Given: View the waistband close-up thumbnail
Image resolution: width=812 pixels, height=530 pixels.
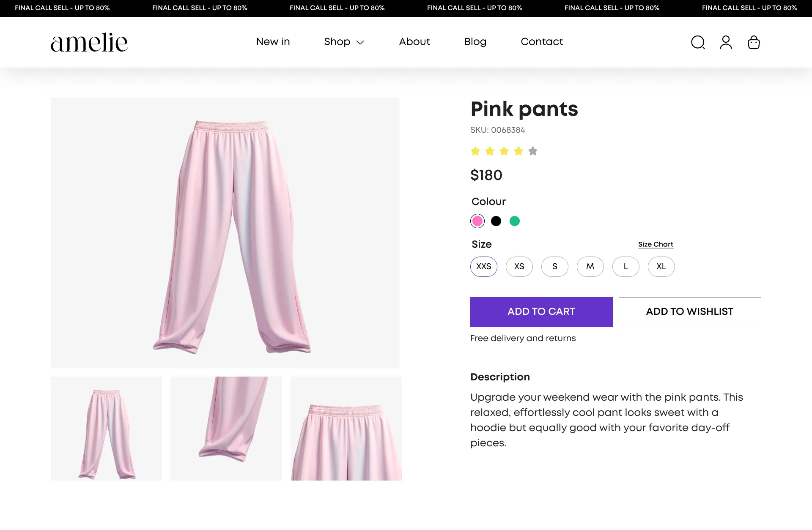Looking at the screenshot, I should coord(346,429).
